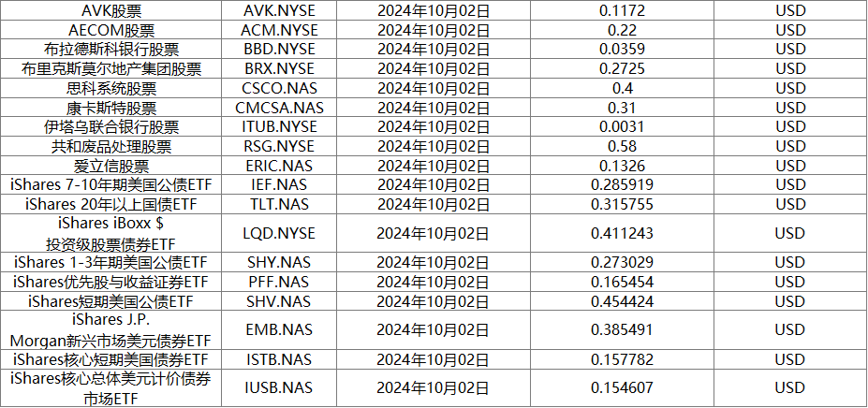Select iShares 1-3年期美国公债ETF cell
868x408 pixels.
pos(111,262)
